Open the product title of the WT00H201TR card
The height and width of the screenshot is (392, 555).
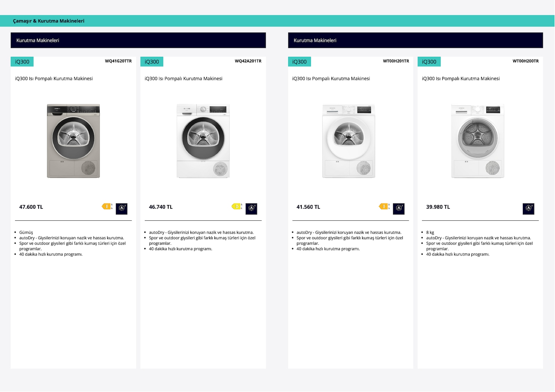tap(331, 79)
